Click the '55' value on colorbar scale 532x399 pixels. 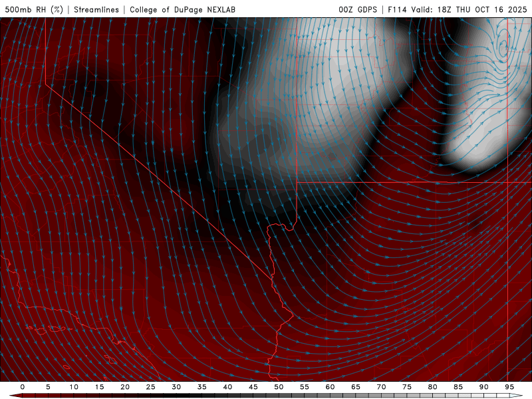[305, 387]
